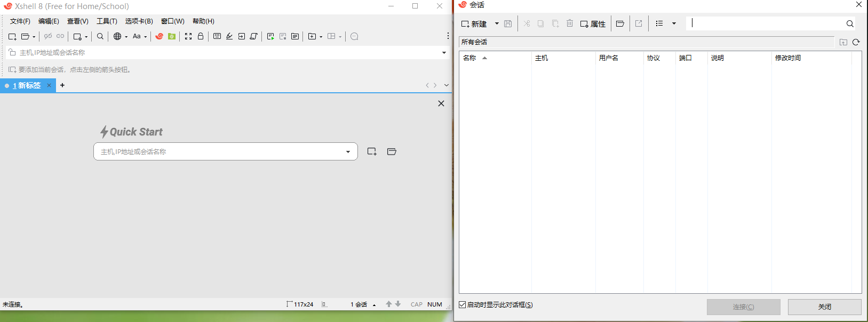Viewport: 868px width, 322px height.
Task: Open the 文件(F) menu
Action: tap(20, 21)
